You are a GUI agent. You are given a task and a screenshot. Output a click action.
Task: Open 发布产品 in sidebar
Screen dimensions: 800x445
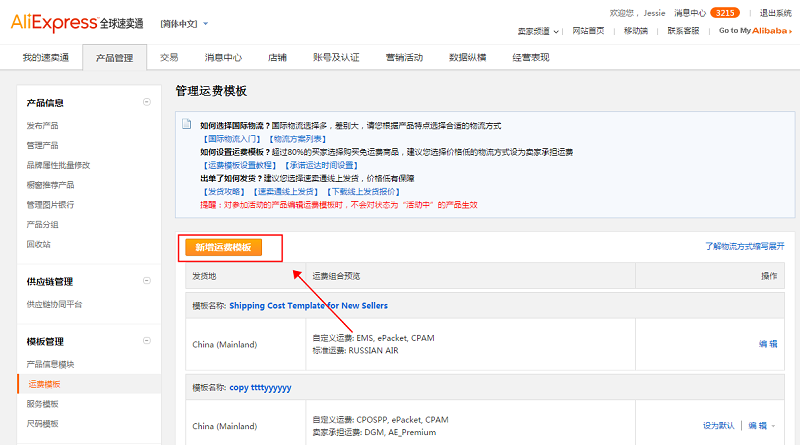click(x=42, y=126)
